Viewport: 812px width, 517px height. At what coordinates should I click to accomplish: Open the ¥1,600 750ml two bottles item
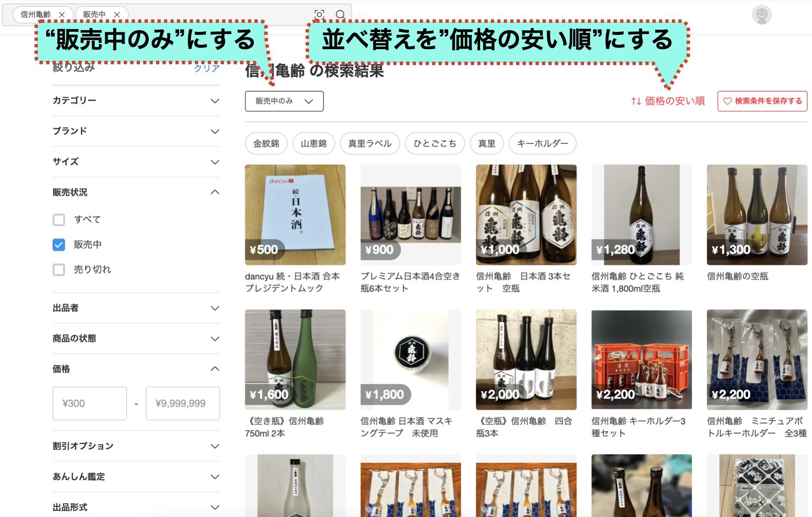(x=295, y=359)
